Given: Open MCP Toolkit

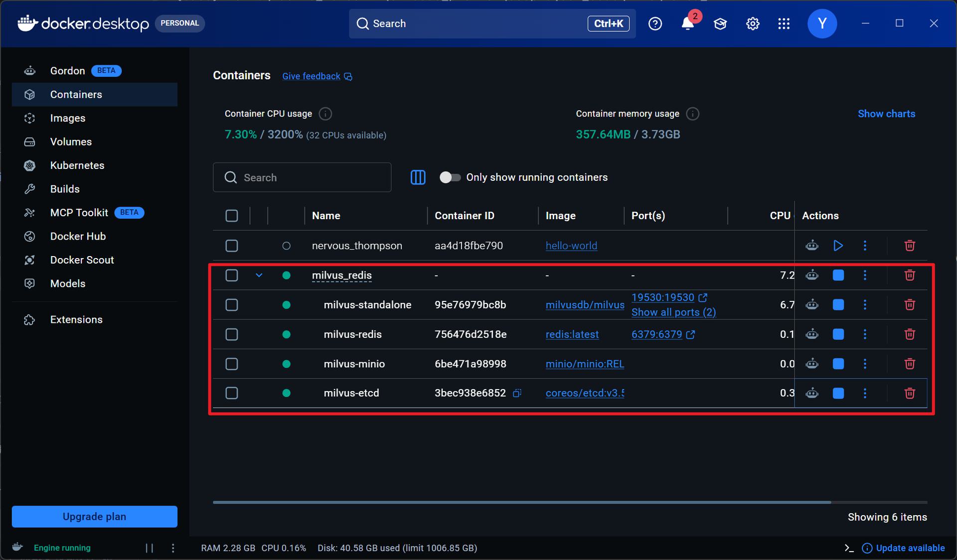Looking at the screenshot, I should point(95,213).
